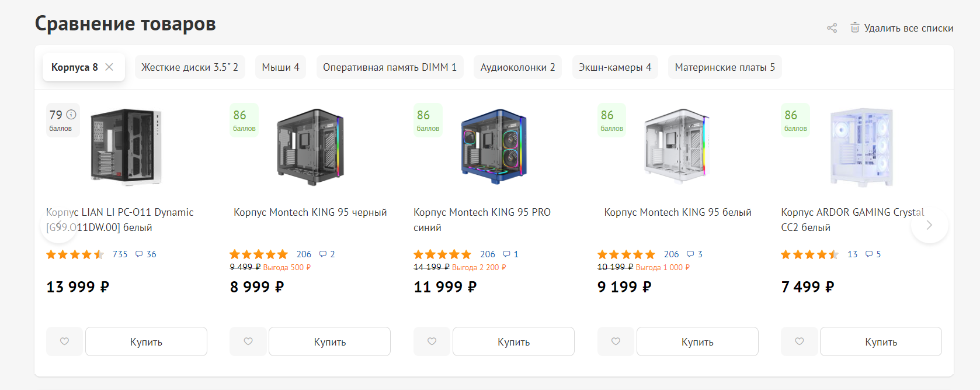Viewport: 980px width, 390px height.
Task: Open Montech KING 95 PRO синий title
Action: [x=482, y=220]
